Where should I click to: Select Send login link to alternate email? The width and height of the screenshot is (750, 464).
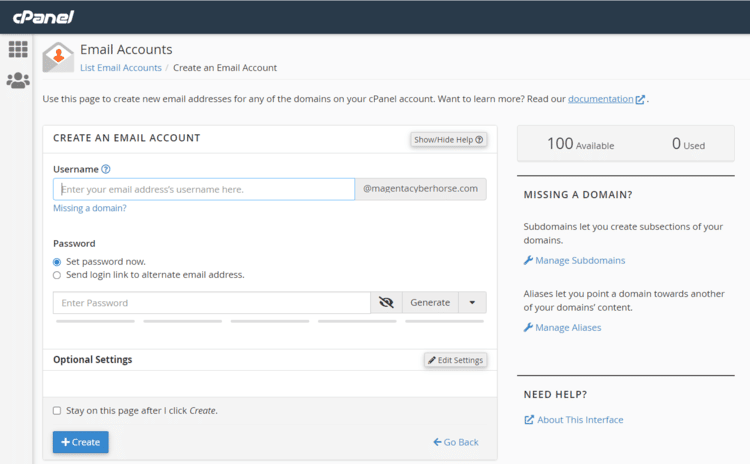tap(57, 274)
